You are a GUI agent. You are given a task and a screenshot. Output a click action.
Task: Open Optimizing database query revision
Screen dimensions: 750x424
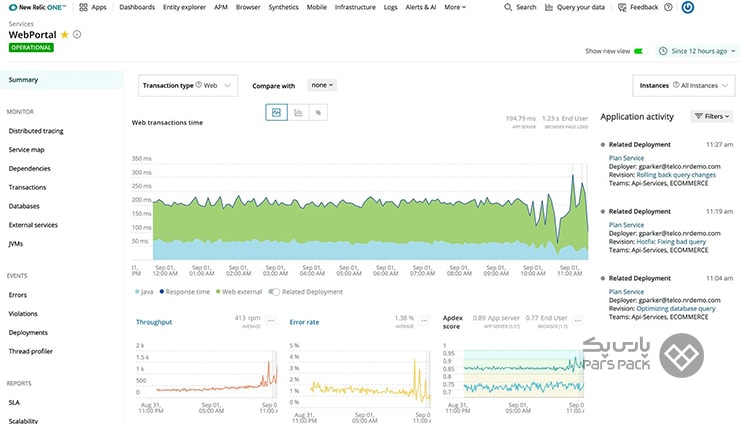tap(676, 308)
